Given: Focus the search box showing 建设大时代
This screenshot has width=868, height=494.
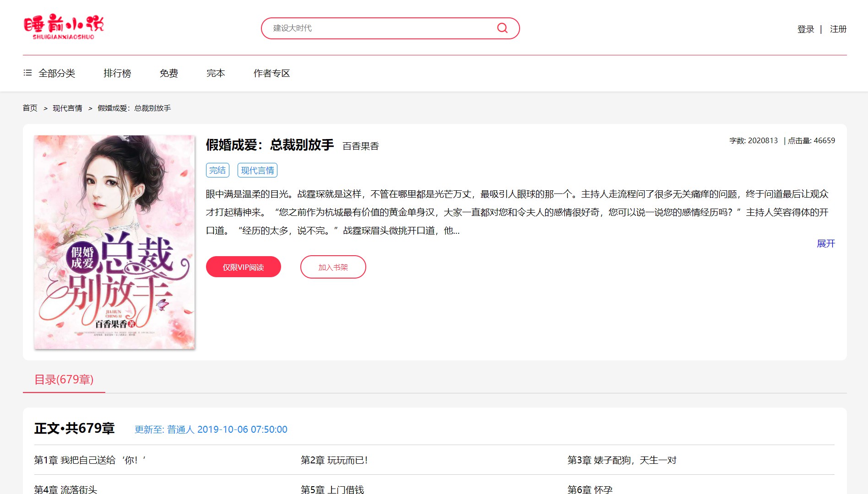Looking at the screenshot, I should (x=390, y=28).
